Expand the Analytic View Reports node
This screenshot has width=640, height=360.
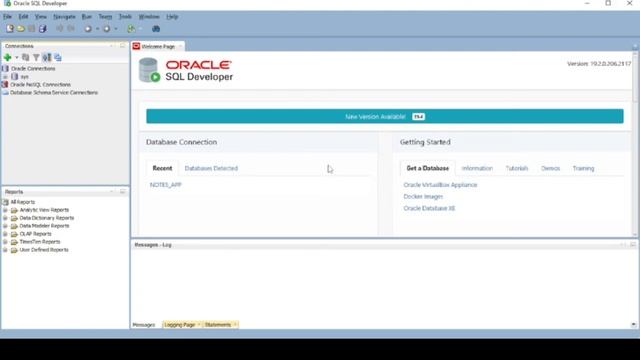pos(5,210)
